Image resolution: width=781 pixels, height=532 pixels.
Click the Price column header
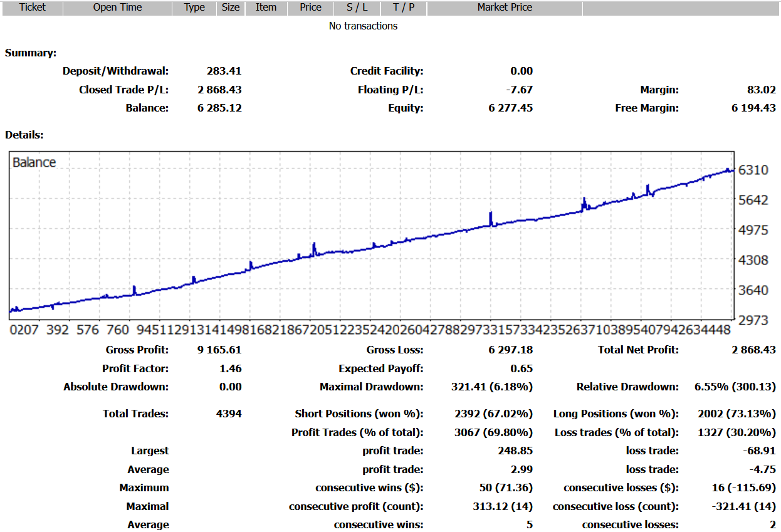(x=310, y=8)
